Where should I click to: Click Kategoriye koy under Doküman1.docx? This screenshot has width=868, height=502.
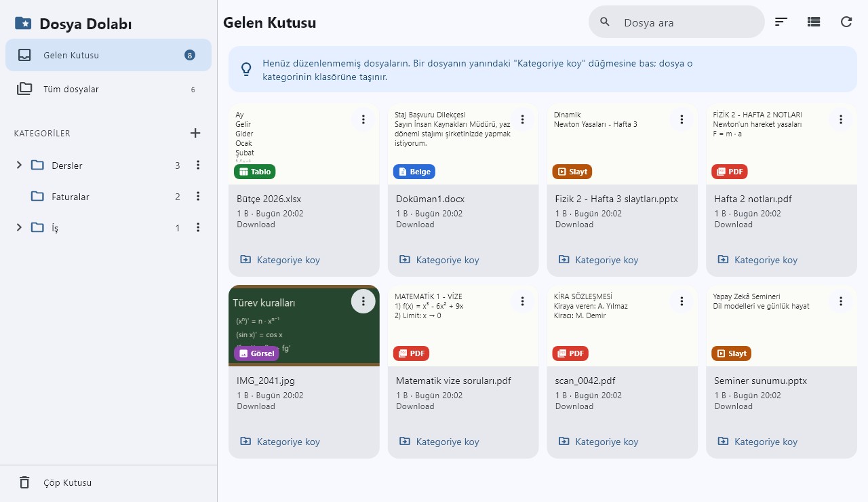[439, 260]
